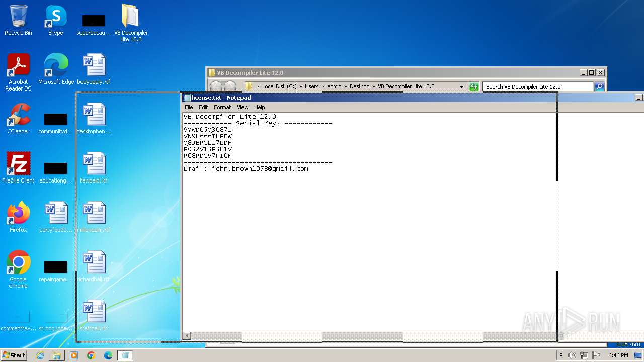
Task: Click serial key Q8JBRCEZ7EDH line
Action: 208,143
